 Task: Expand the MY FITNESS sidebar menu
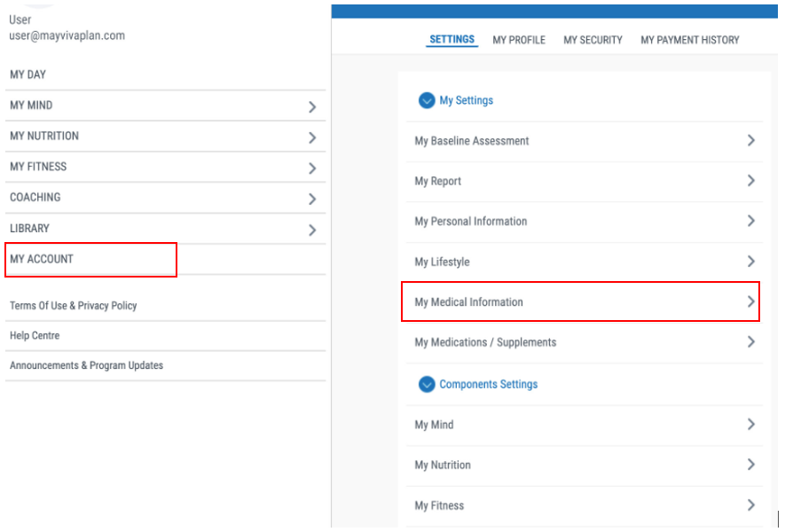(x=311, y=168)
